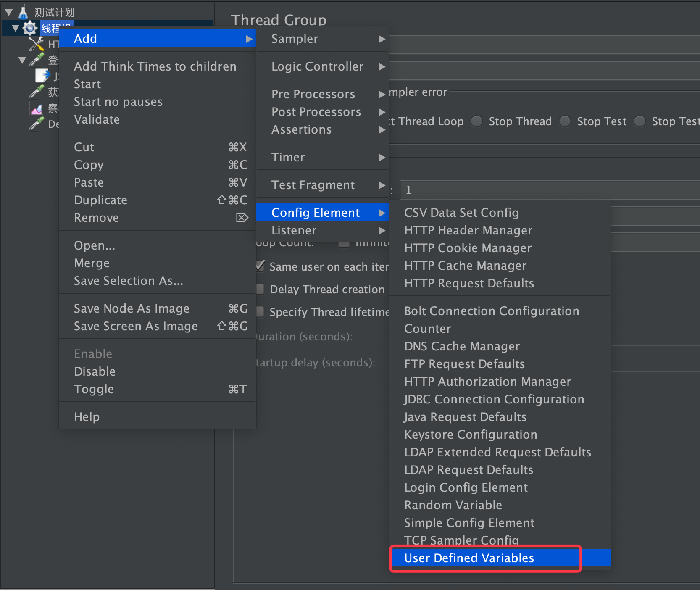
Task: Expand the Sampler submenu
Action: coord(323,39)
